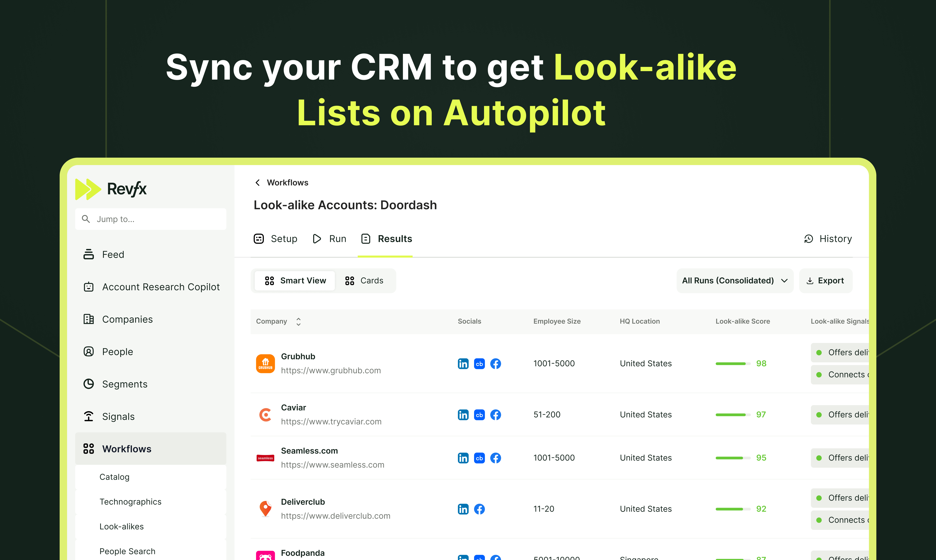Open https://www.trycaviar.com link

[x=331, y=421]
